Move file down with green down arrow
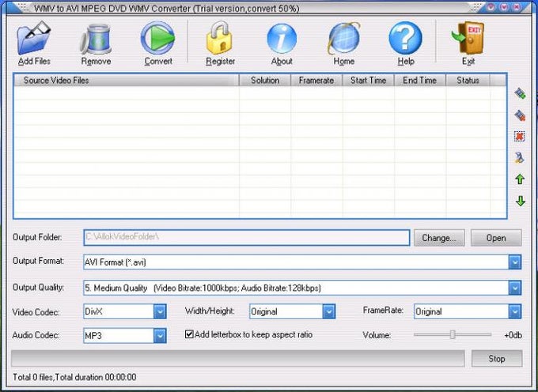Viewport: 538px width, 392px height. click(521, 201)
